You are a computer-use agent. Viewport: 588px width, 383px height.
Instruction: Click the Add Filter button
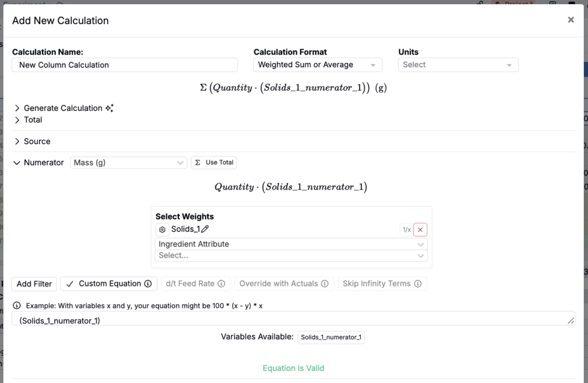pyautogui.click(x=34, y=284)
